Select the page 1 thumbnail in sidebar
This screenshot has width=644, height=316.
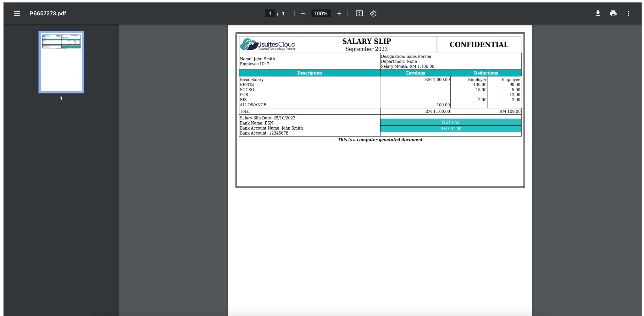tap(61, 62)
